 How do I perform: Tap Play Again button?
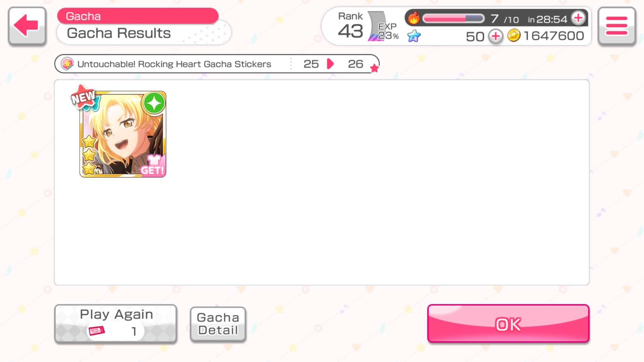[116, 323]
